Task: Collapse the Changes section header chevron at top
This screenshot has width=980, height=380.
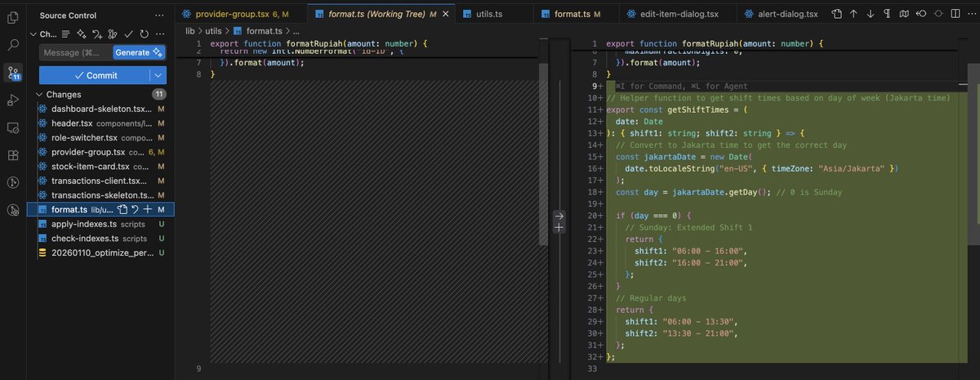Action: (33, 34)
